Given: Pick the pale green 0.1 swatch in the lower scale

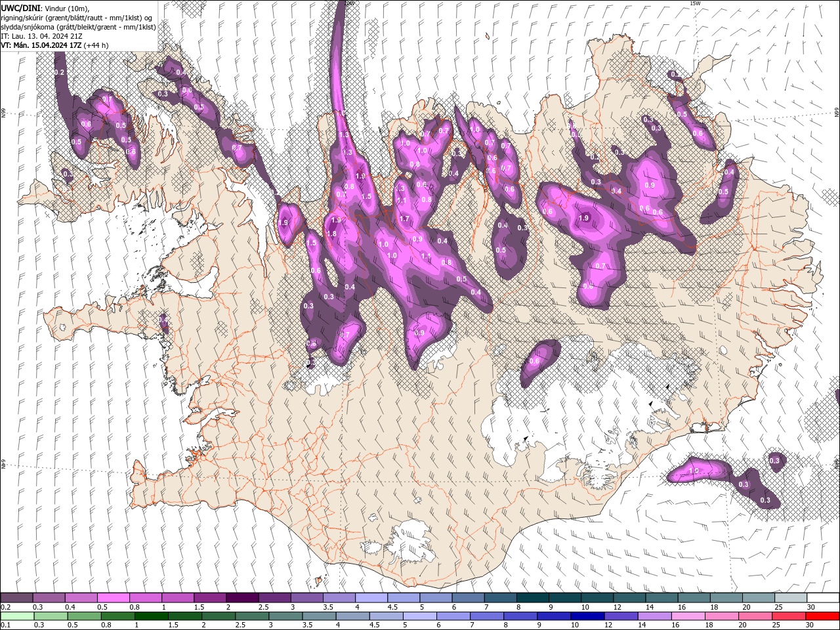Looking at the screenshot, I should tap(18, 616).
